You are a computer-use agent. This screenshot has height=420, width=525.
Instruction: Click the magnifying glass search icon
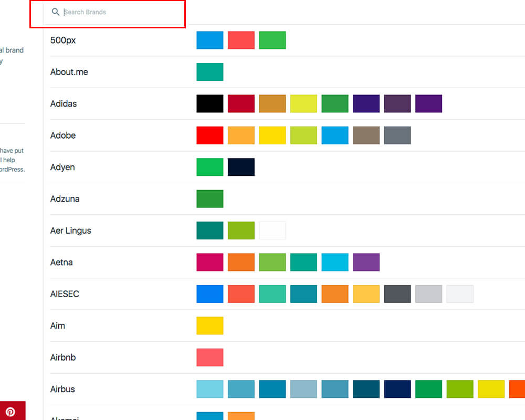(x=55, y=12)
